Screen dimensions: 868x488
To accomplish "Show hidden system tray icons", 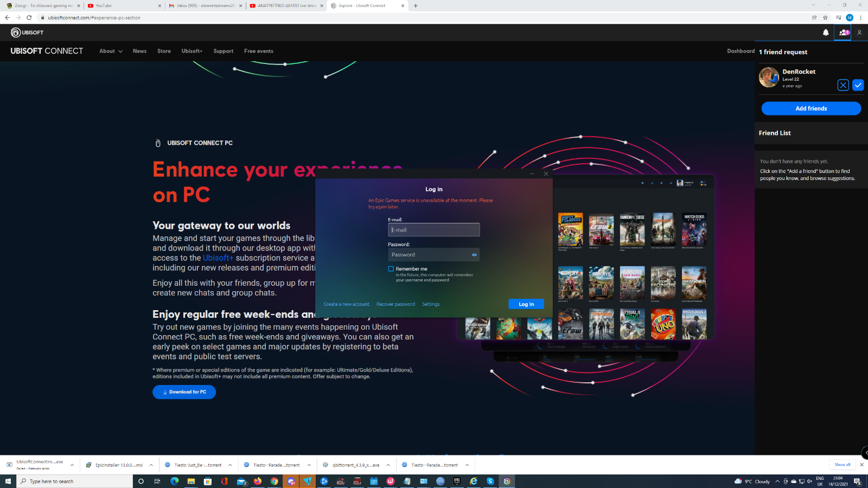I will pos(777,481).
